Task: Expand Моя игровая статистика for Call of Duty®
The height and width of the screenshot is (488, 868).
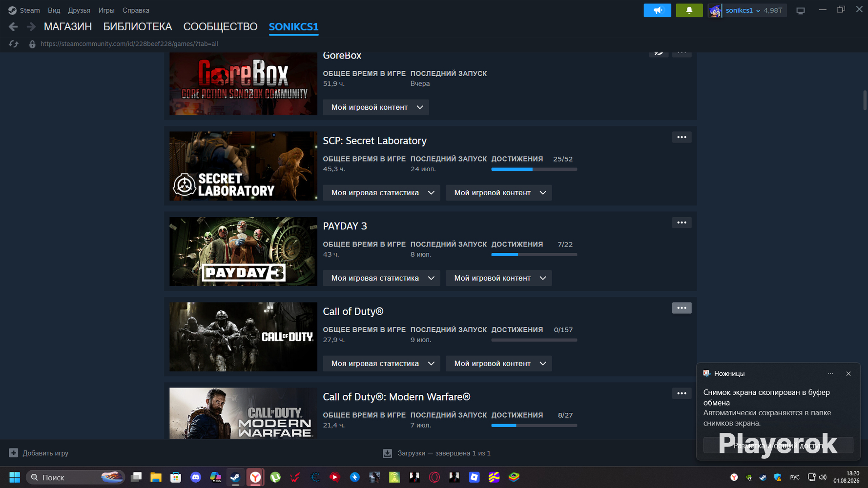Action: (381, 364)
